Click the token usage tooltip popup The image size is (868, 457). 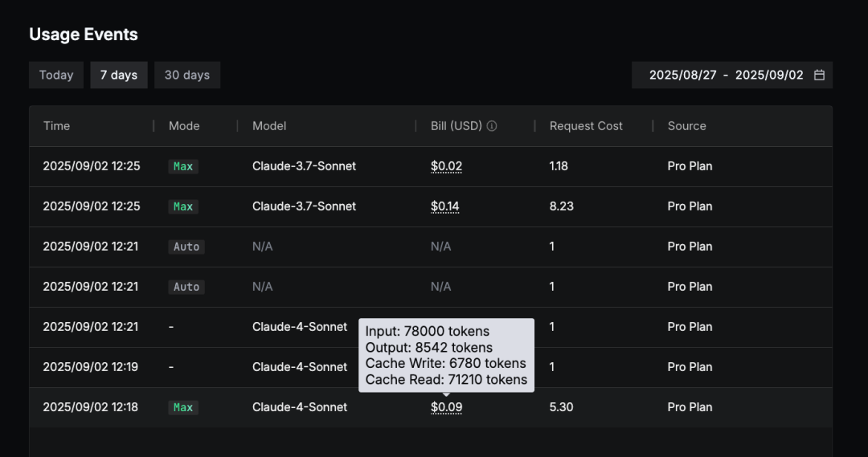pos(446,355)
